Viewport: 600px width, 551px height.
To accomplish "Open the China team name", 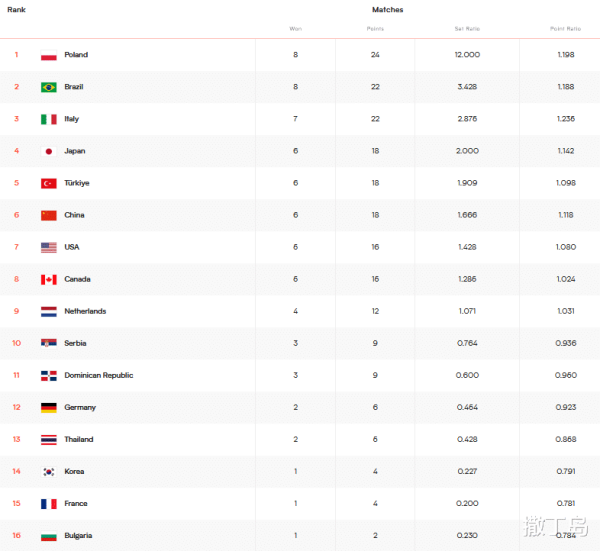I will click(74, 215).
